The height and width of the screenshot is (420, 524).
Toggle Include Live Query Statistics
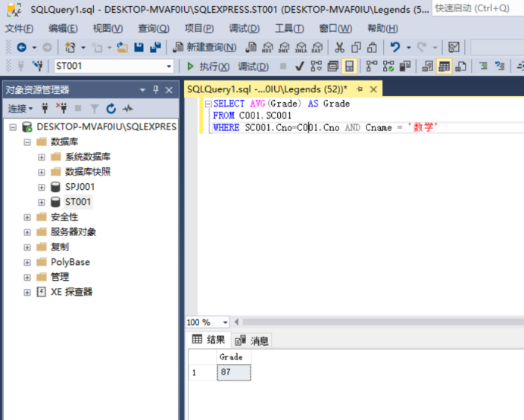pyautogui.click(x=388, y=67)
